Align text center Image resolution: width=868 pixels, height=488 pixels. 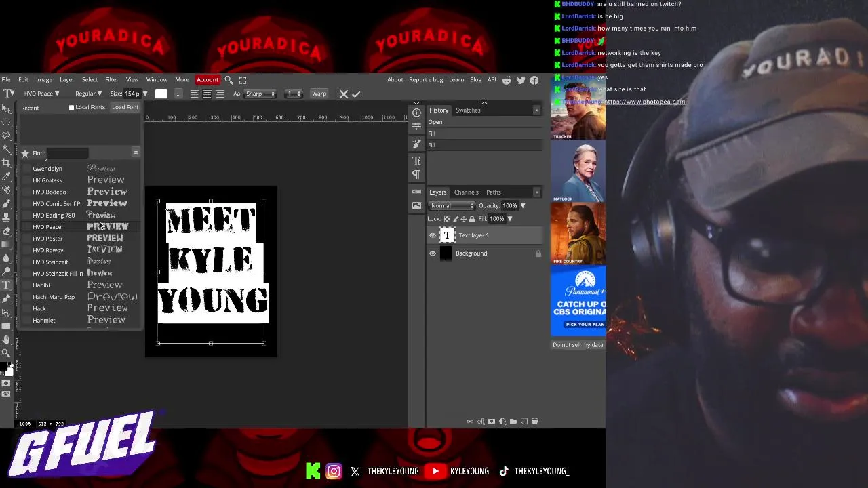pos(208,94)
